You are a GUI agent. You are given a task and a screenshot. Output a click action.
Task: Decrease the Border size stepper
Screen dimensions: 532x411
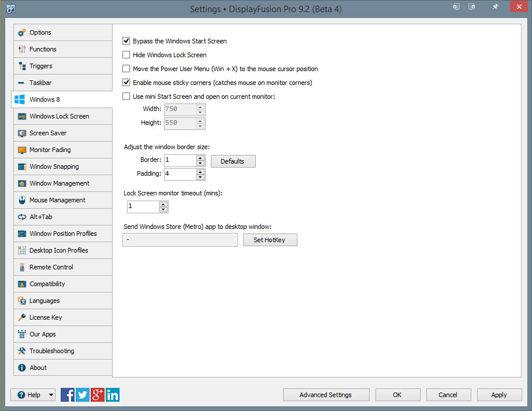[200, 164]
